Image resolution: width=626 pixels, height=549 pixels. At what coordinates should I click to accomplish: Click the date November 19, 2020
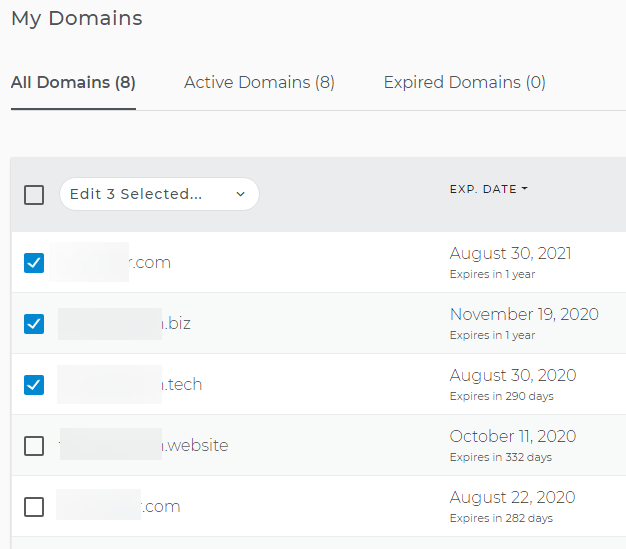point(524,314)
